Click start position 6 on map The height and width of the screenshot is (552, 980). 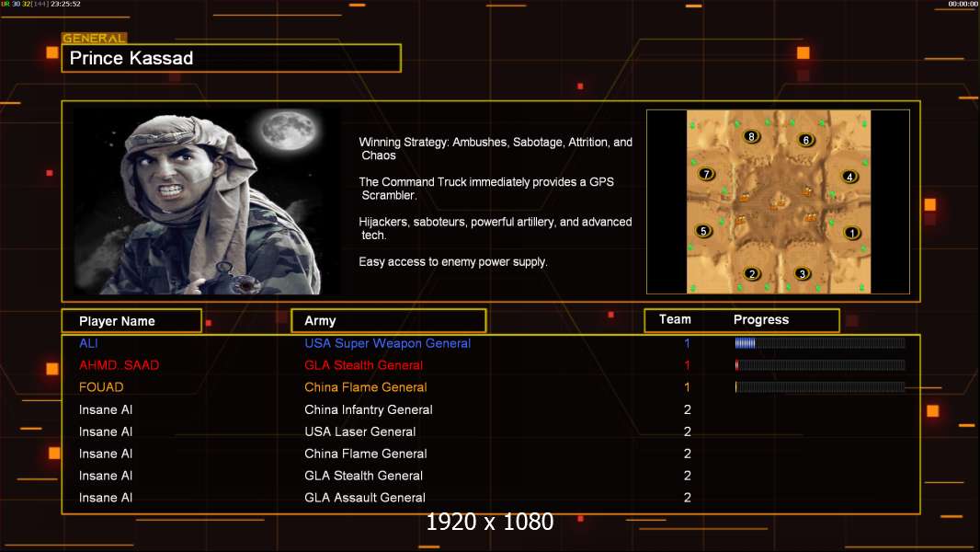pyautogui.click(x=805, y=140)
